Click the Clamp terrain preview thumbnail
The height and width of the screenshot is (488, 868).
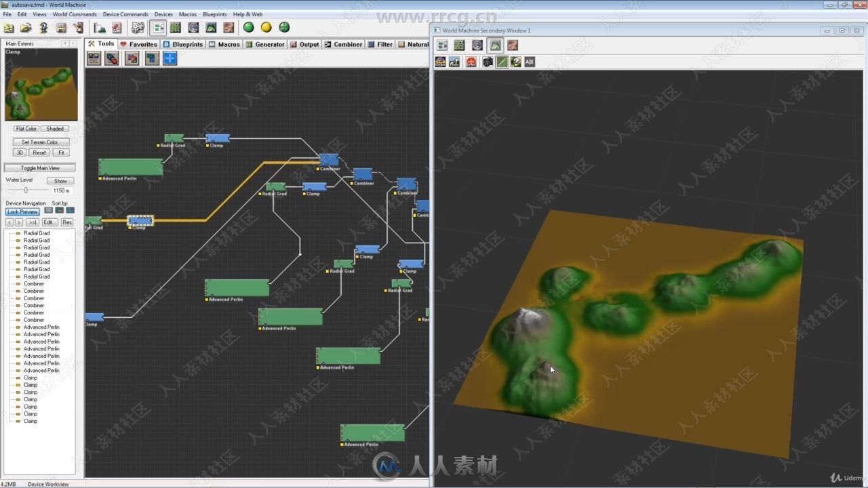[41, 85]
